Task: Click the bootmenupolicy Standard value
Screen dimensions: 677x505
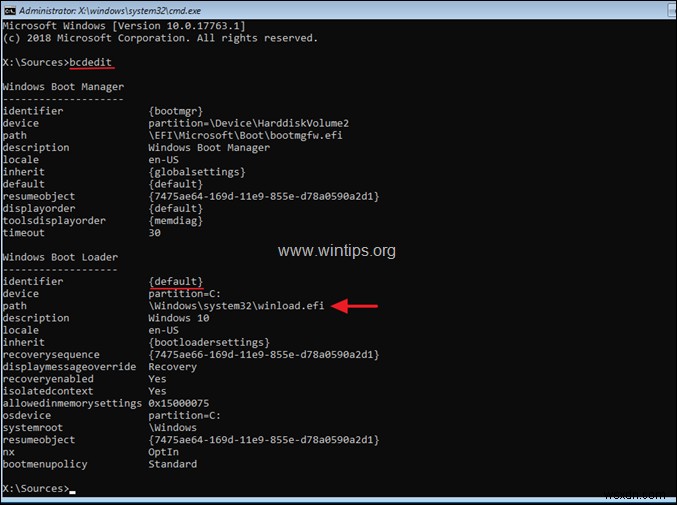Action: point(172,464)
